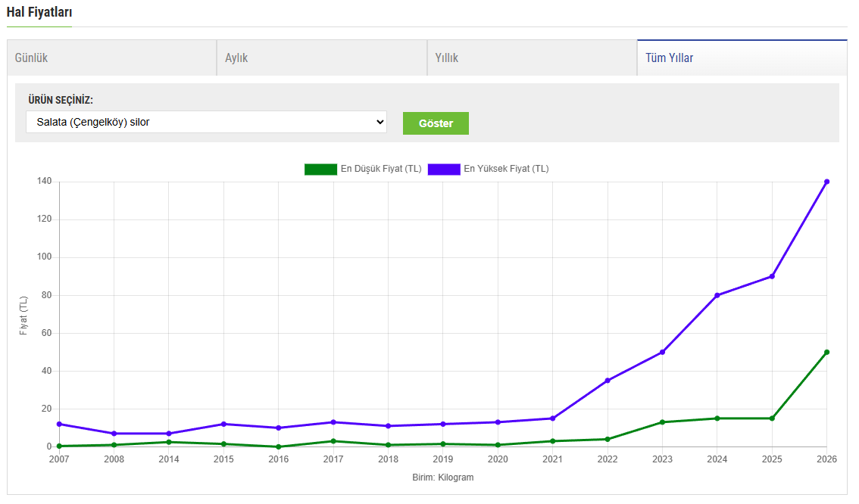Open the Aylık tab
Viewport: 859px width, 504px height.
pos(321,58)
